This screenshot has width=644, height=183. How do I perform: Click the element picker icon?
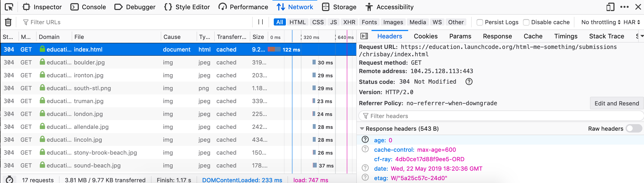point(9,7)
